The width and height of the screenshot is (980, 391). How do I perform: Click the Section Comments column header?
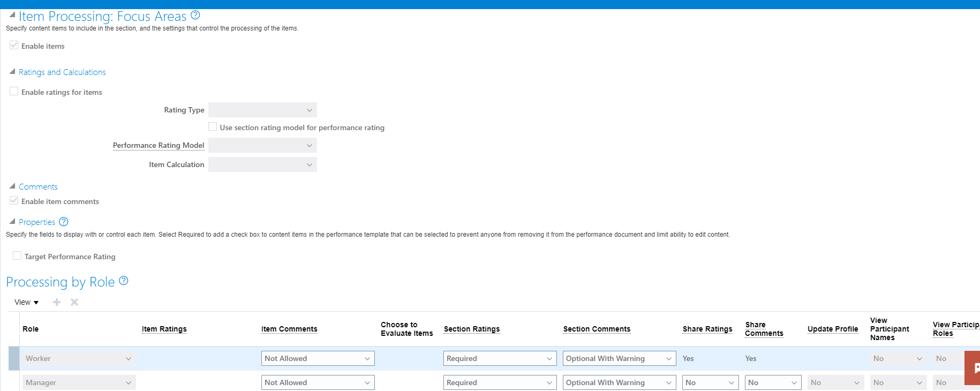[x=597, y=329]
